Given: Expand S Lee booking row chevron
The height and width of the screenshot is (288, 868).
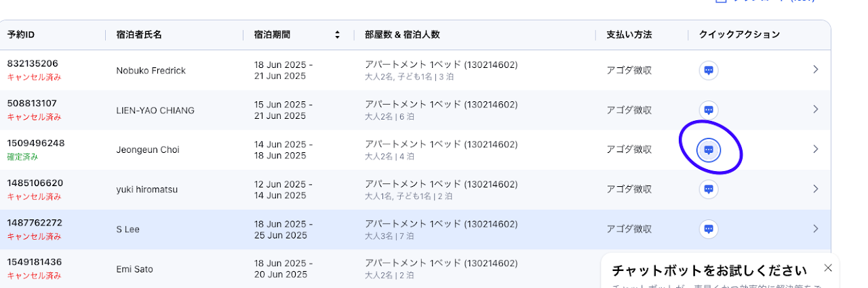Looking at the screenshot, I should 816,228.
